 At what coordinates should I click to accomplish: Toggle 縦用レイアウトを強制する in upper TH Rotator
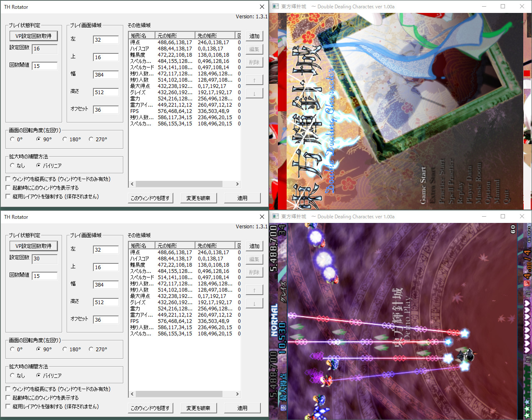pos(8,196)
